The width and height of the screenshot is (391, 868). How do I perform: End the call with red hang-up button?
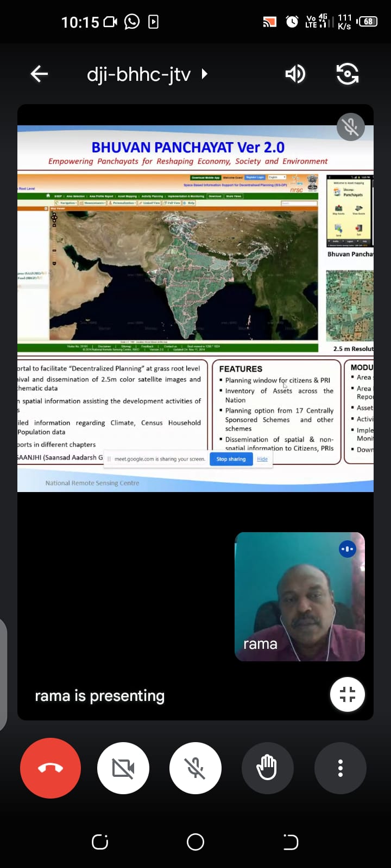51,768
